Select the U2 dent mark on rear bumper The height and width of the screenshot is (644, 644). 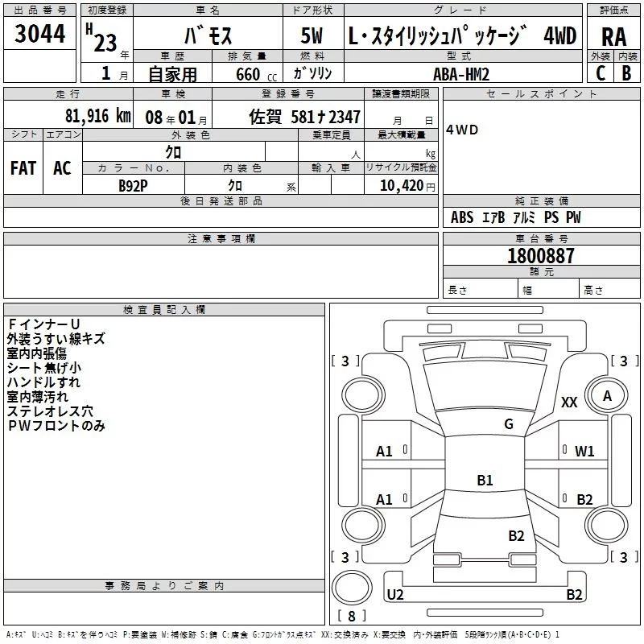tap(395, 594)
